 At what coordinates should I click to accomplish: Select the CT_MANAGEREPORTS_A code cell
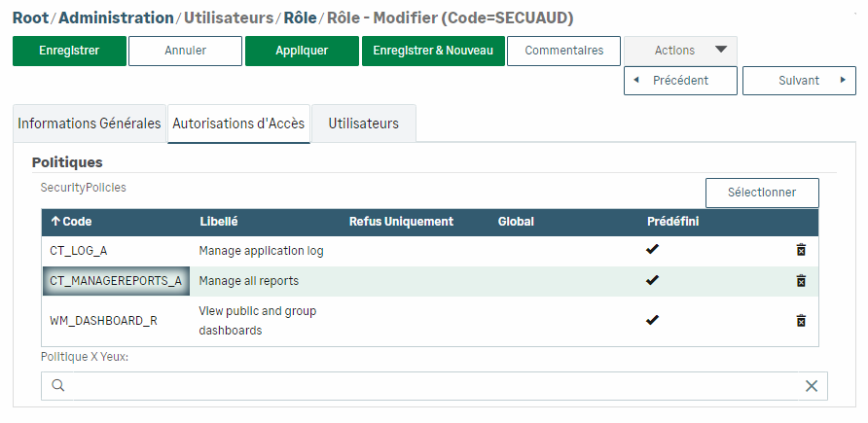click(x=116, y=281)
